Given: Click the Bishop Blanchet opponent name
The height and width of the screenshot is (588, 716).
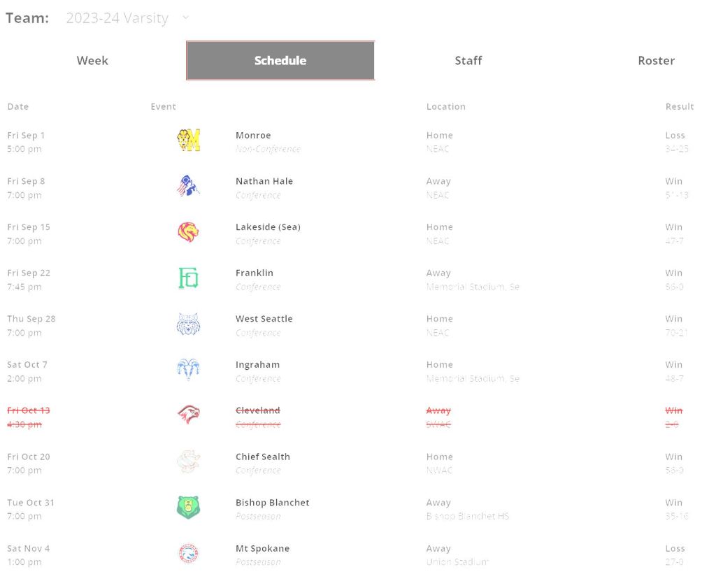Looking at the screenshot, I should point(272,503).
